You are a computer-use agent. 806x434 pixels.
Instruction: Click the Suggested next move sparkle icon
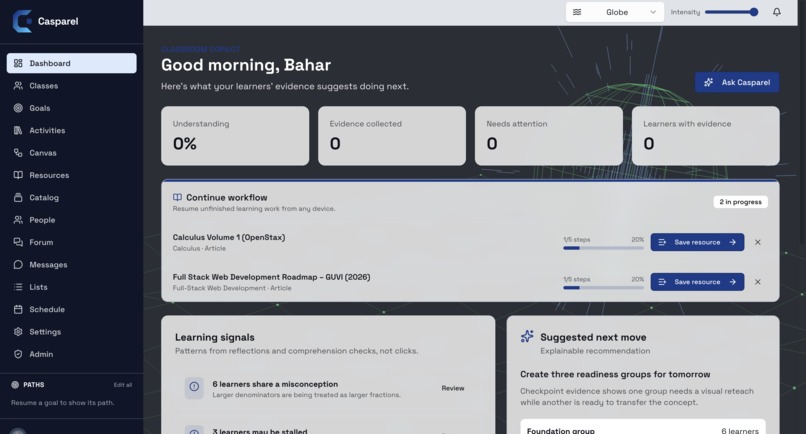(527, 336)
